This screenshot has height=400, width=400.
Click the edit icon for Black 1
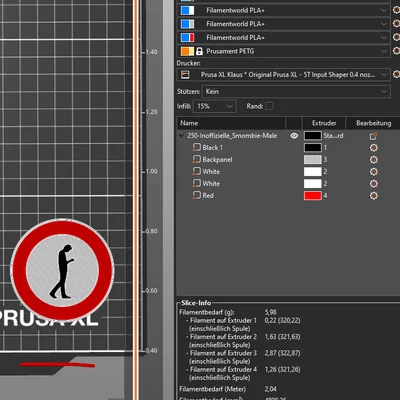(x=374, y=148)
